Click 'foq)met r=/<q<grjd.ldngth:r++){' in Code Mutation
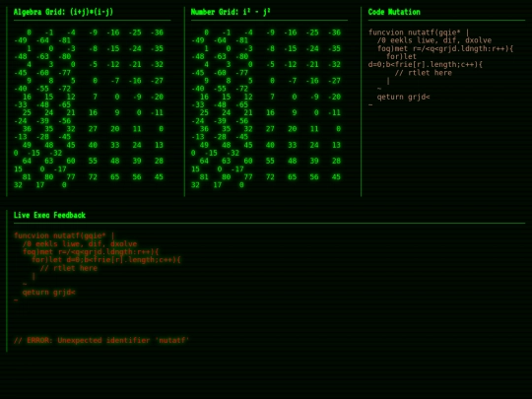Screen dimensions: 532x399 tap(445, 48)
